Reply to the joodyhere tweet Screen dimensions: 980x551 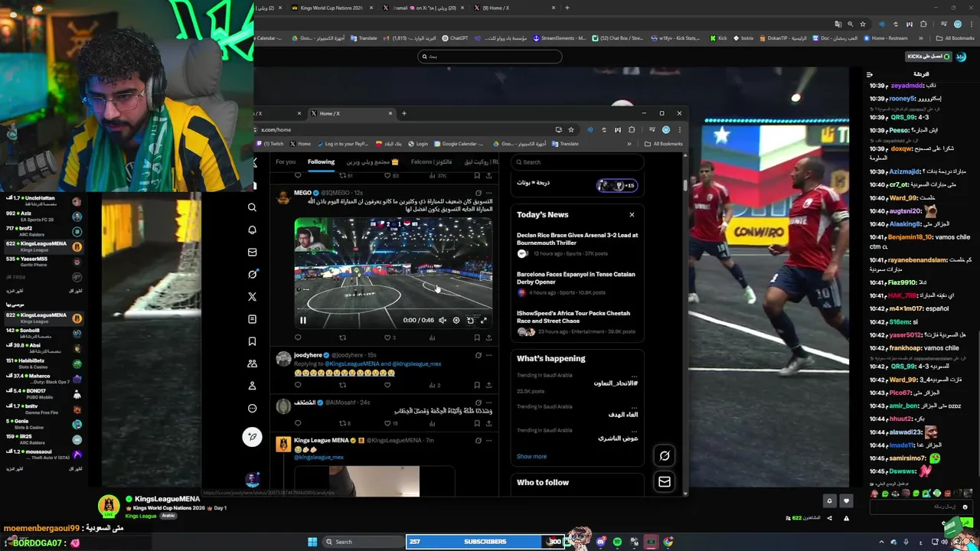(x=298, y=385)
